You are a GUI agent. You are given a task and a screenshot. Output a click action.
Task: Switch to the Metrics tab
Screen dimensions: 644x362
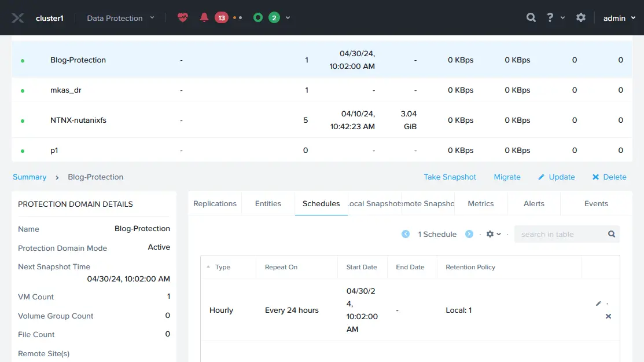click(x=480, y=203)
